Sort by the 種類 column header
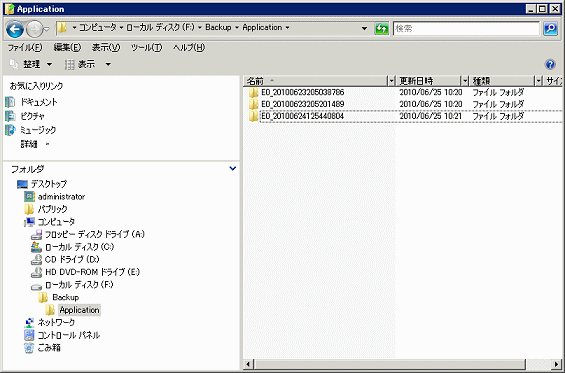The image size is (565, 373). (x=503, y=81)
